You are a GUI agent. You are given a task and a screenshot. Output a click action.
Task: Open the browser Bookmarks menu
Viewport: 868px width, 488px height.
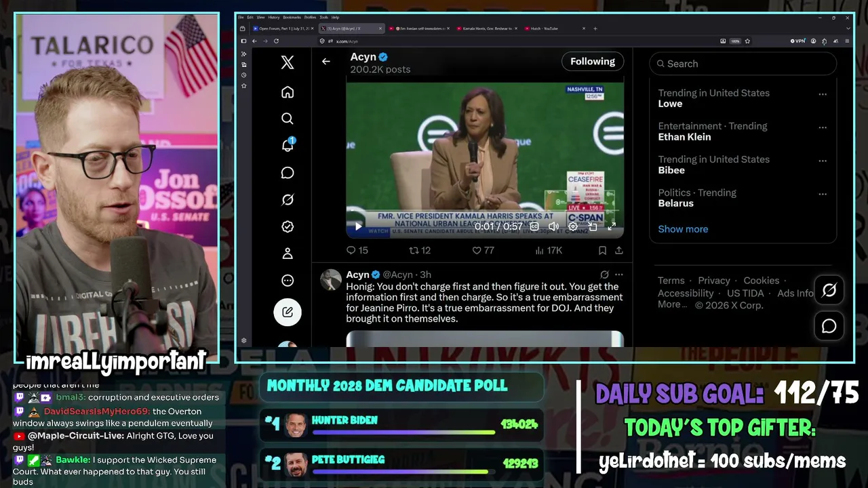click(x=292, y=17)
